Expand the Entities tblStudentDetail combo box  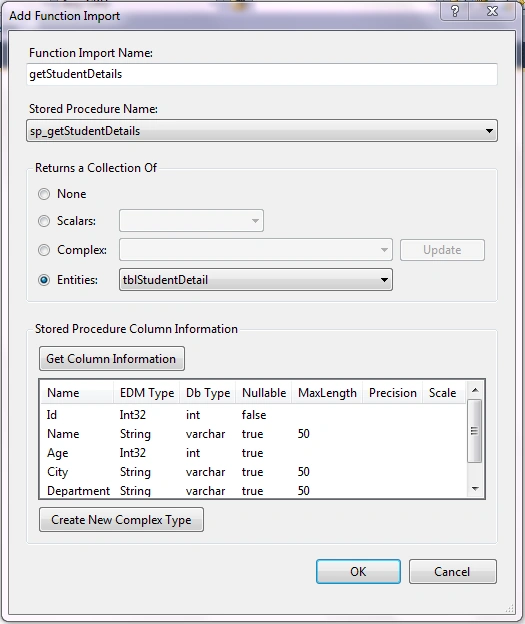tap(256, 279)
